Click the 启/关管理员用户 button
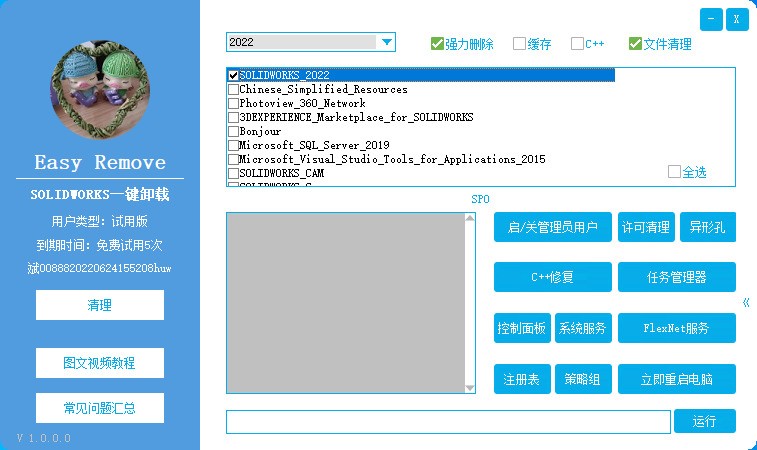This screenshot has width=757, height=450. pyautogui.click(x=552, y=227)
